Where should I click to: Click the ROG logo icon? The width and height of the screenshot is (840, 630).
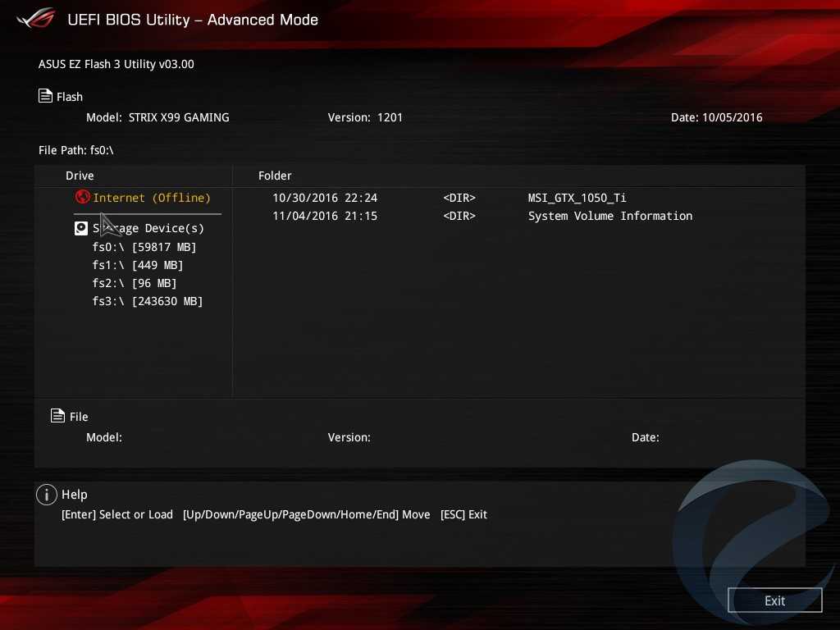tap(35, 18)
